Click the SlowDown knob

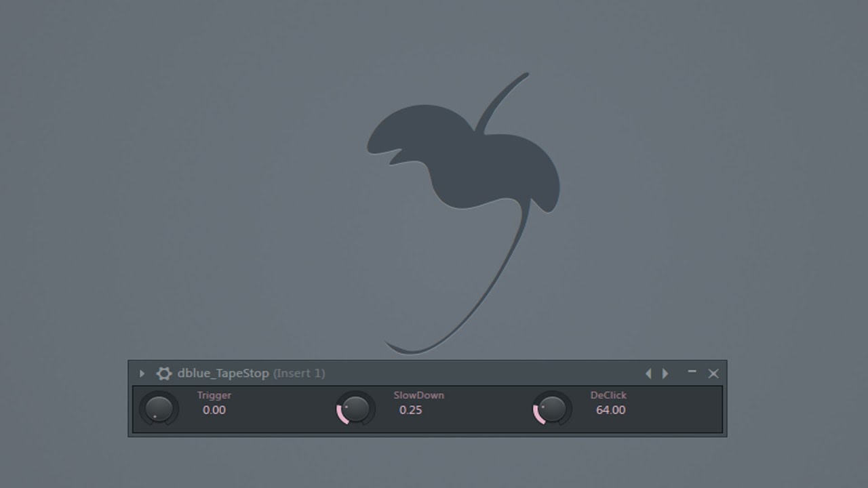(x=355, y=409)
